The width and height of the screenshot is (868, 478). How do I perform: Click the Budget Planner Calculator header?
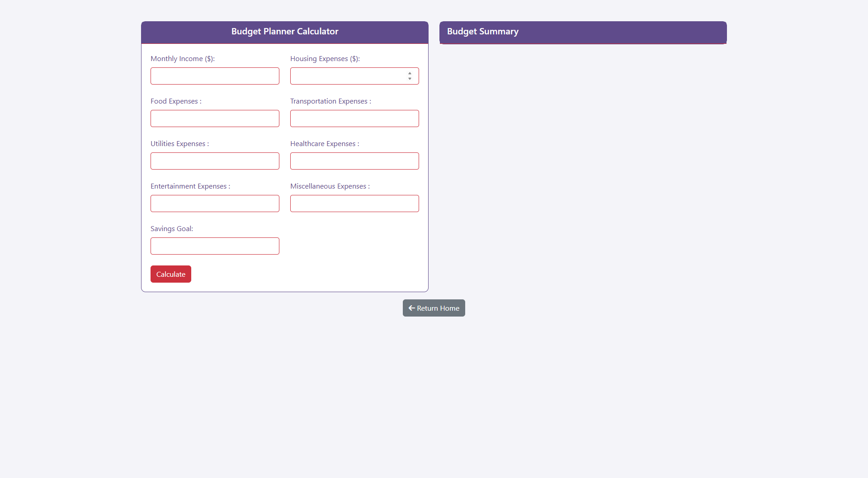pos(285,32)
